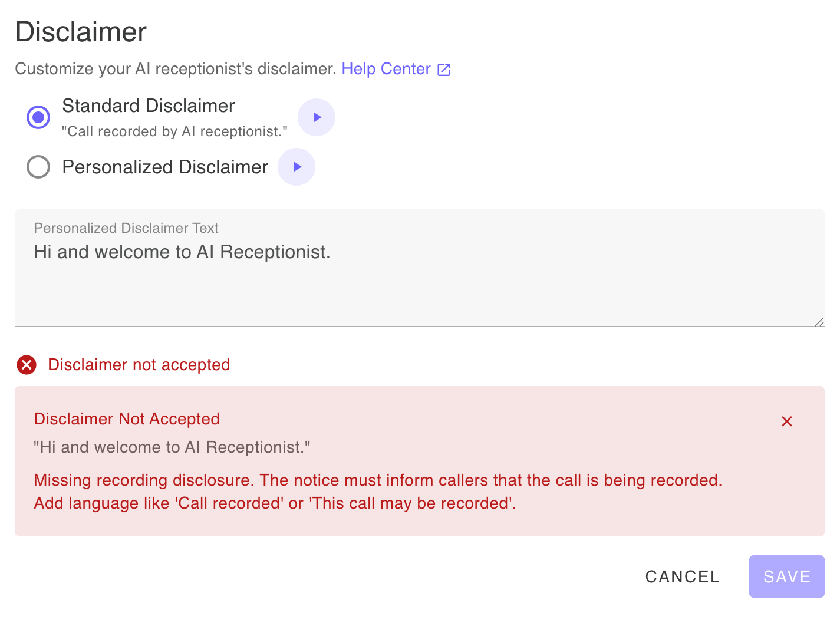Click the 'Call recorded by AI receptionist' subtitle

(x=174, y=131)
